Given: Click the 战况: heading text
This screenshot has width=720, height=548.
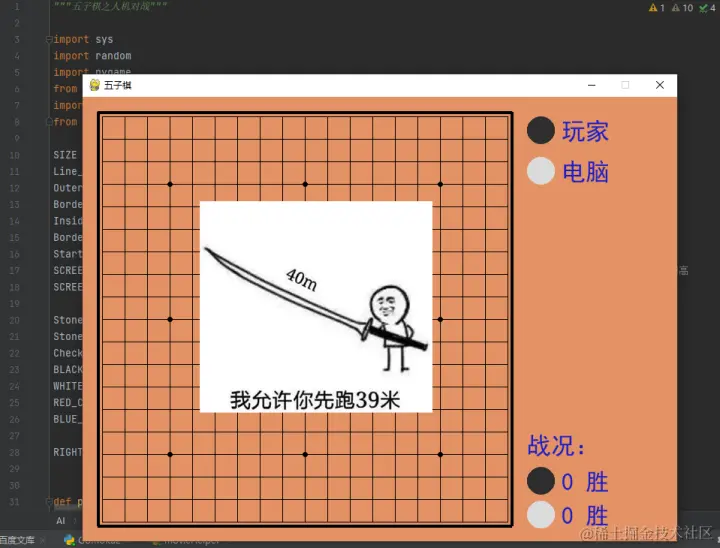Looking at the screenshot, I should [x=556, y=446].
